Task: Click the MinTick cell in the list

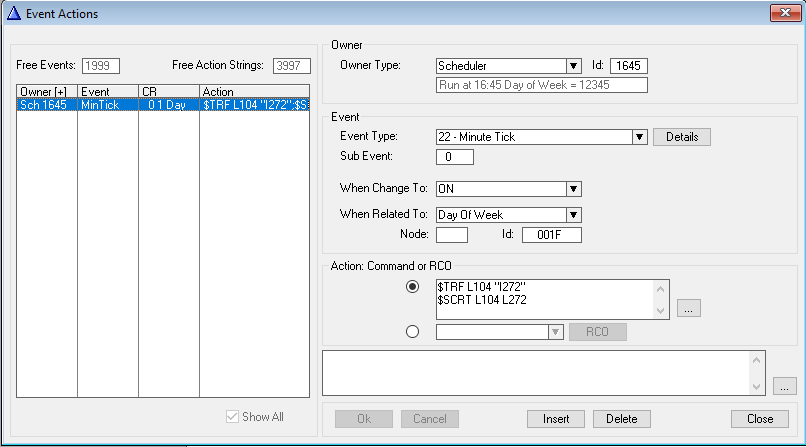Action: [108, 105]
